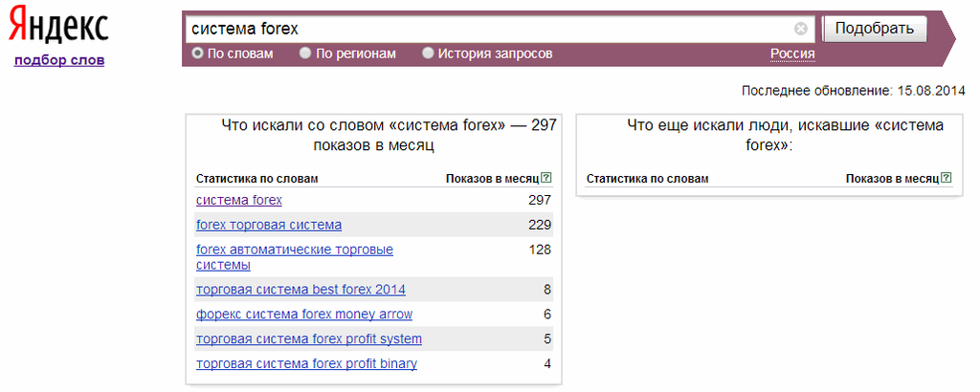Click right Статистика по словам column header

pos(647,179)
